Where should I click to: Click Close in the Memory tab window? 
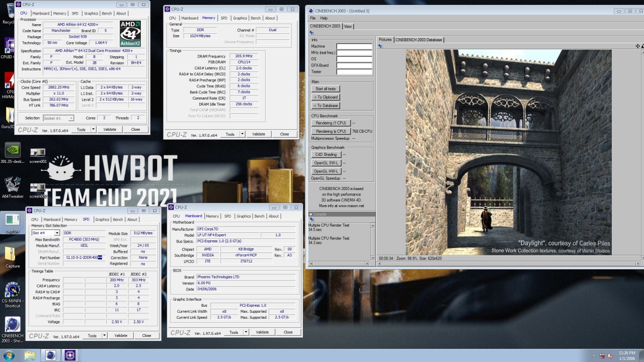pos(284,134)
